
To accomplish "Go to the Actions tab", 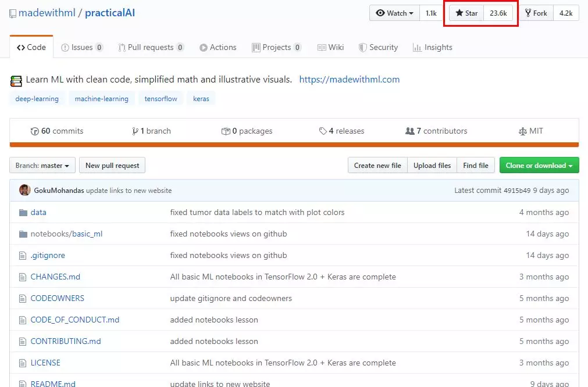I will [218, 47].
